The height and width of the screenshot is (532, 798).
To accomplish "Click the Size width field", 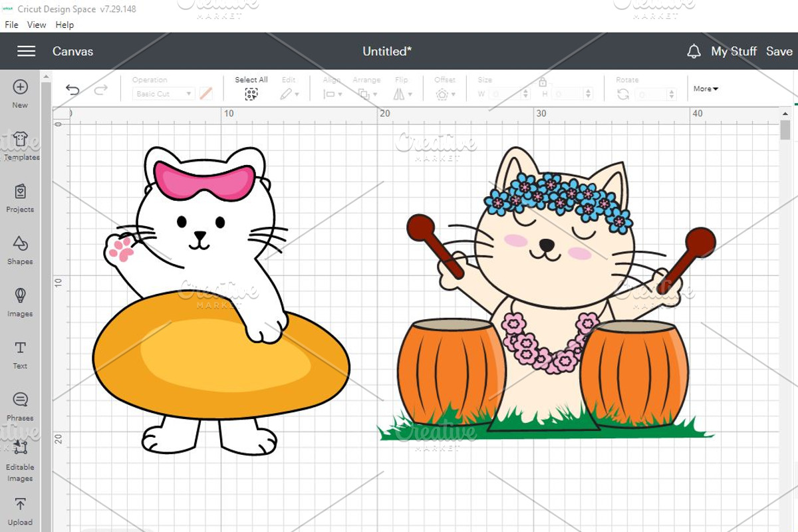I will tap(506, 94).
